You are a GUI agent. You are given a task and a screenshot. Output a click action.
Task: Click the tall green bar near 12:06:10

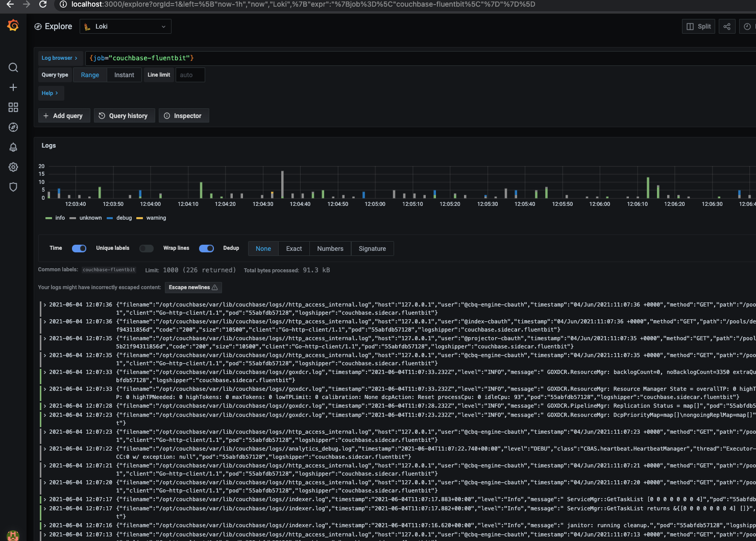coord(648,187)
